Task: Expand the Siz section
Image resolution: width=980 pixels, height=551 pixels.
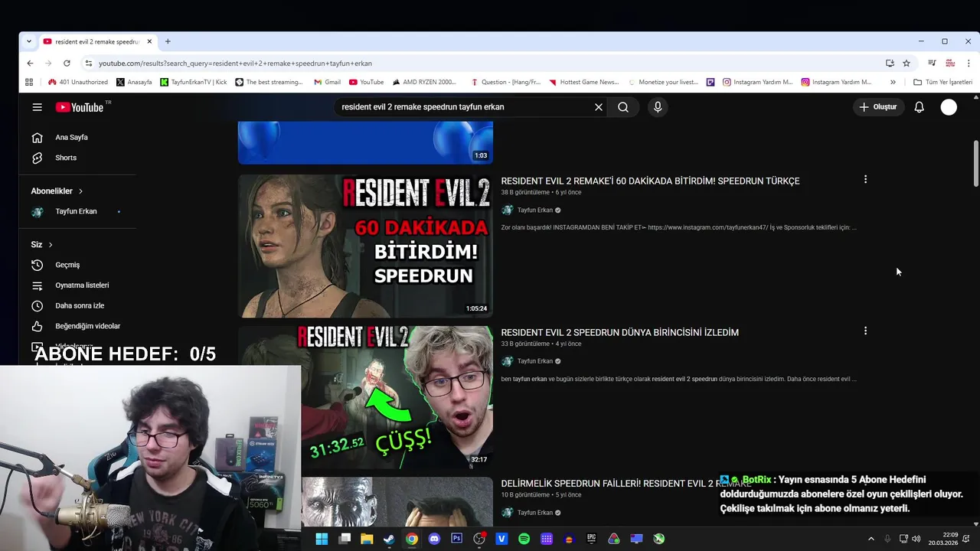Action: point(42,244)
